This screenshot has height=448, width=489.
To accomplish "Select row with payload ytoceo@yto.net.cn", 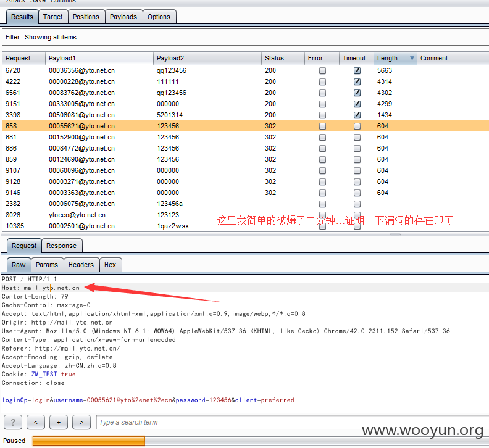I will 246,215.
